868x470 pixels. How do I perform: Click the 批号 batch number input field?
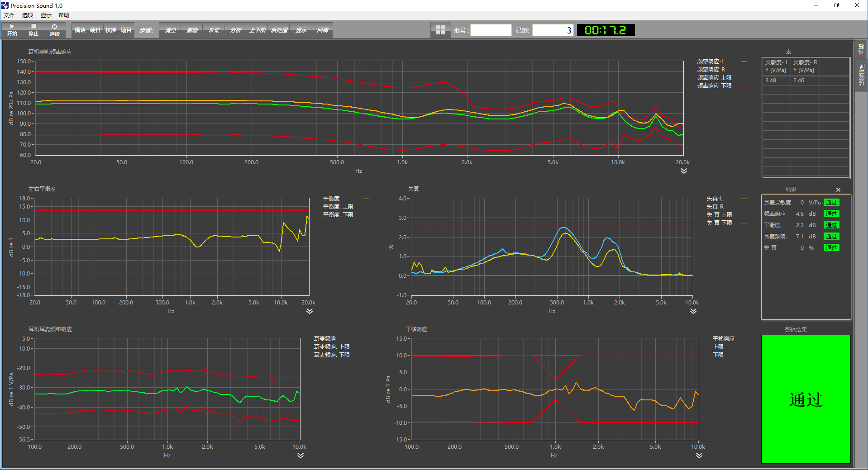point(491,30)
